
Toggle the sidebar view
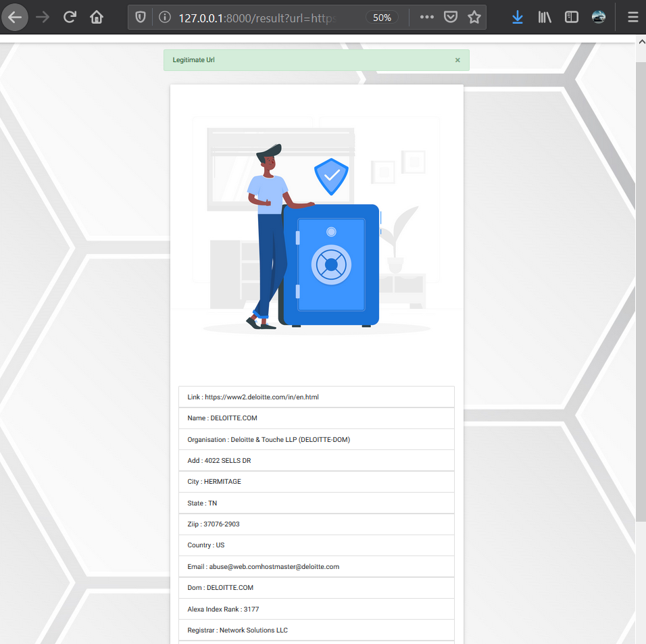tap(572, 18)
